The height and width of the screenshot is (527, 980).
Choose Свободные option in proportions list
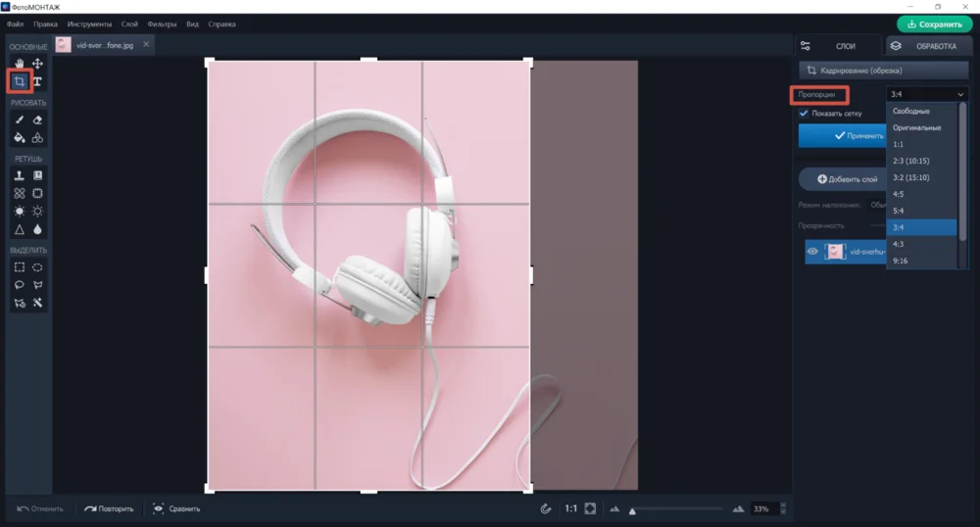click(911, 111)
